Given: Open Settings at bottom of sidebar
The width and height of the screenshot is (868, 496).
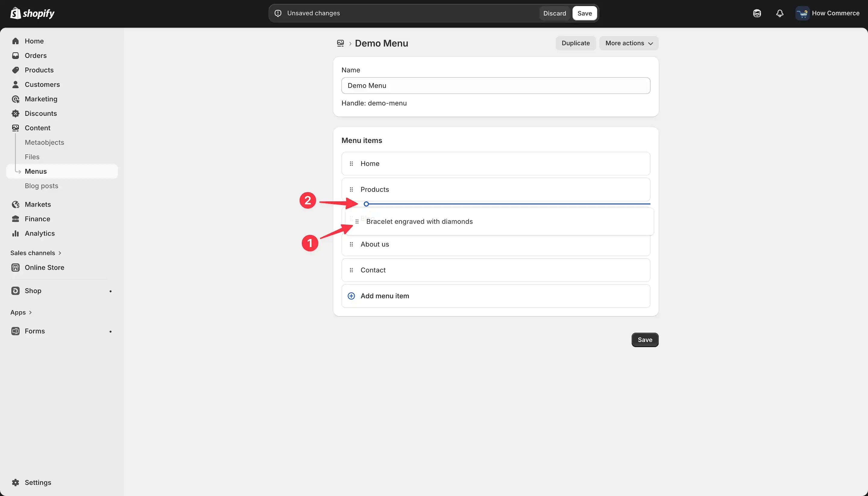Looking at the screenshot, I should 38,482.
